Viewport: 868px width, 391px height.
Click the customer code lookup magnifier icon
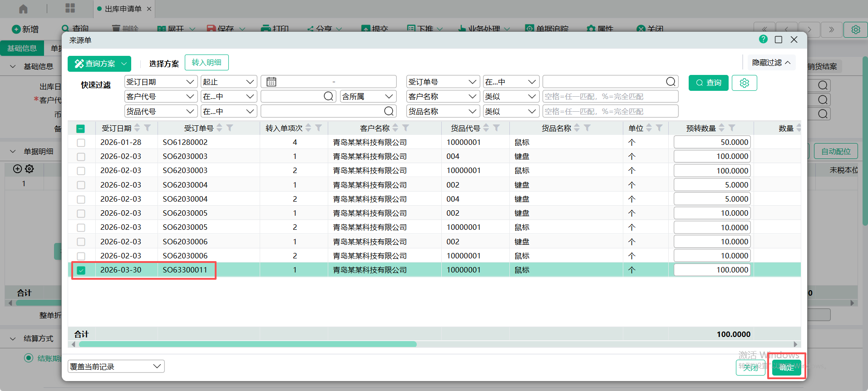tap(328, 96)
